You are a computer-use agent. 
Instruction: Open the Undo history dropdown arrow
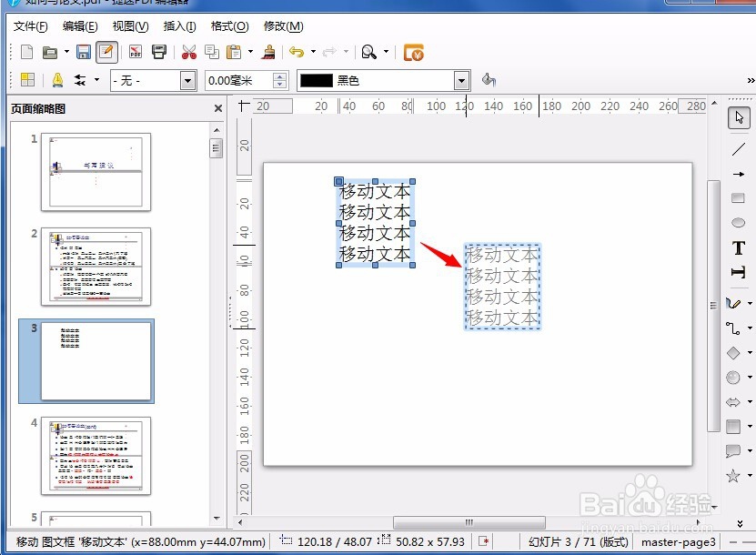coord(313,52)
